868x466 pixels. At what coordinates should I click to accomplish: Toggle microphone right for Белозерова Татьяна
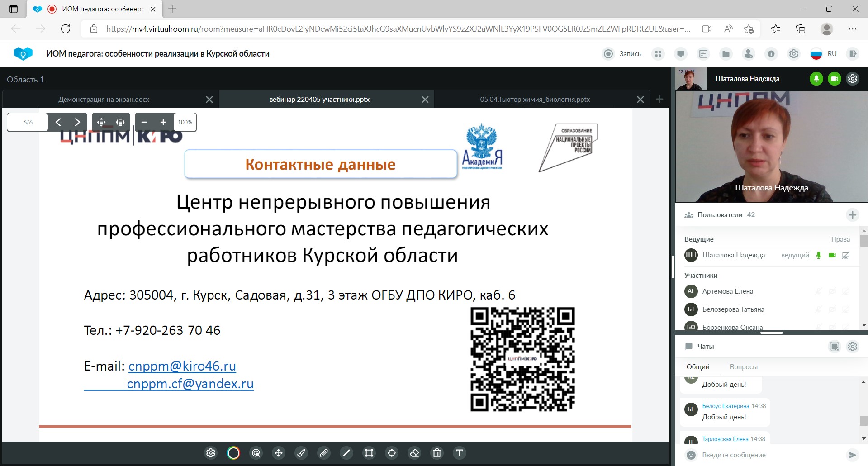(818, 309)
